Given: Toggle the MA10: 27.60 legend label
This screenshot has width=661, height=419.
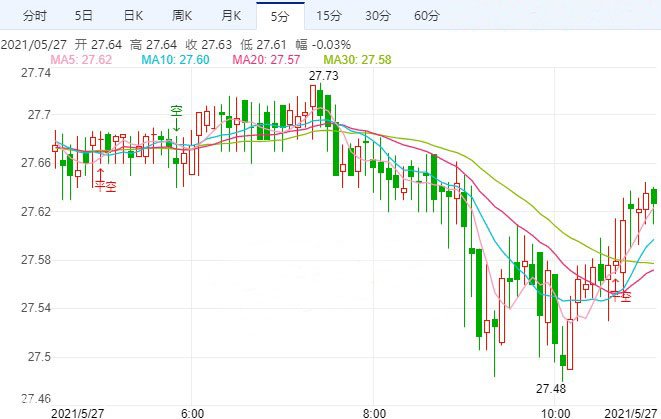Looking at the screenshot, I should [x=174, y=61].
